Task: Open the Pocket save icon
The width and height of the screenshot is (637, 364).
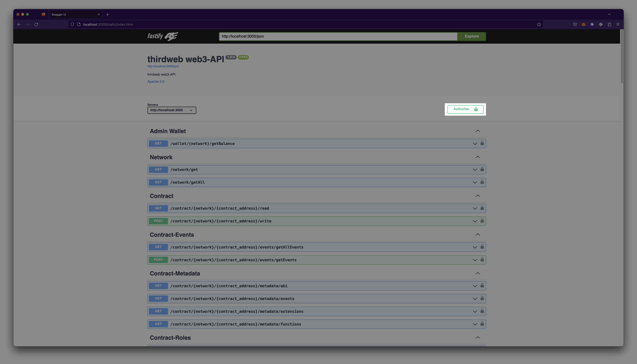Action: [575, 24]
